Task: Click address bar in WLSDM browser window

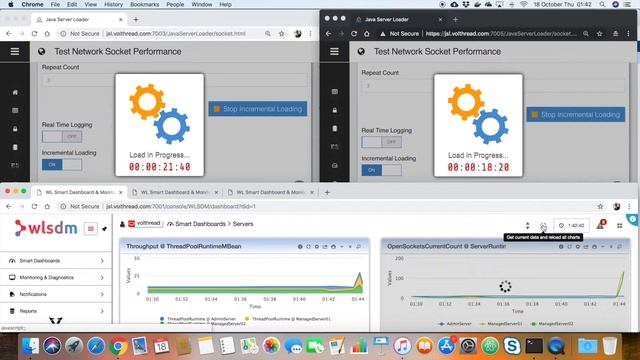Action: [x=327, y=207]
